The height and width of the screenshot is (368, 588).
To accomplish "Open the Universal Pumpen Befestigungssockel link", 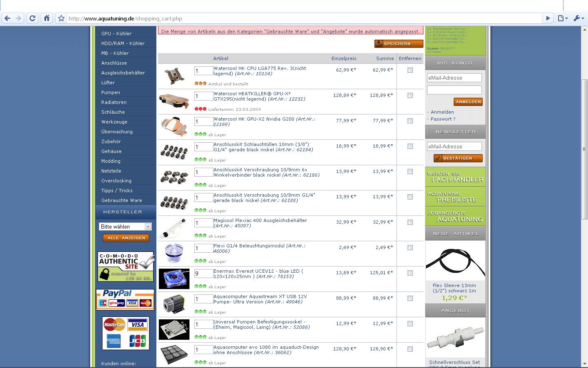I will [x=261, y=325].
